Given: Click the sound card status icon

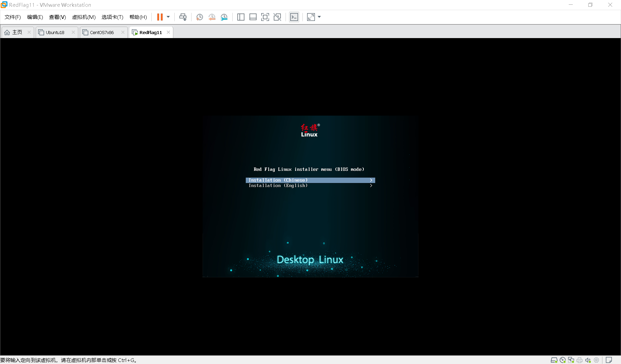Looking at the screenshot, I should click(x=588, y=360).
